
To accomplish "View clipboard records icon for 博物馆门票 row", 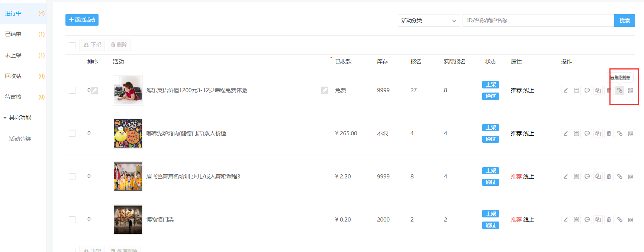I will 576,220.
